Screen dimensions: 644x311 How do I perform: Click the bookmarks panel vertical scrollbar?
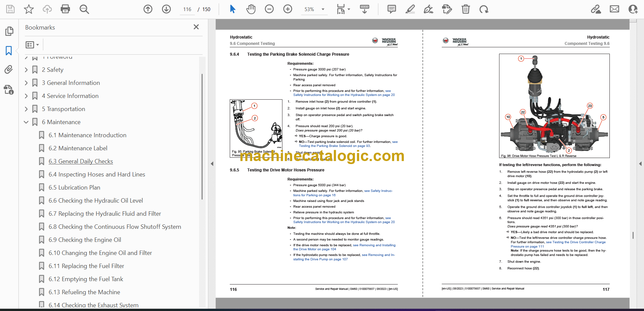[202, 137]
